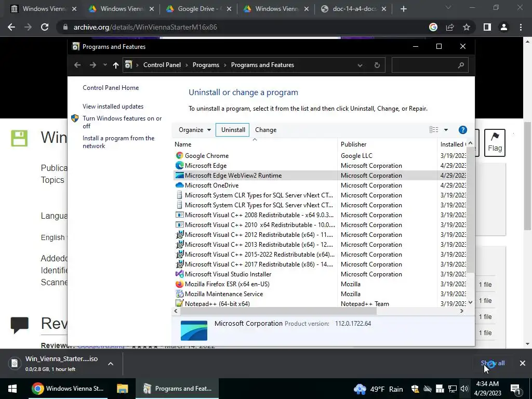This screenshot has width=532, height=399.
Task: Bookmark this page with the star icon
Action: click(467, 27)
